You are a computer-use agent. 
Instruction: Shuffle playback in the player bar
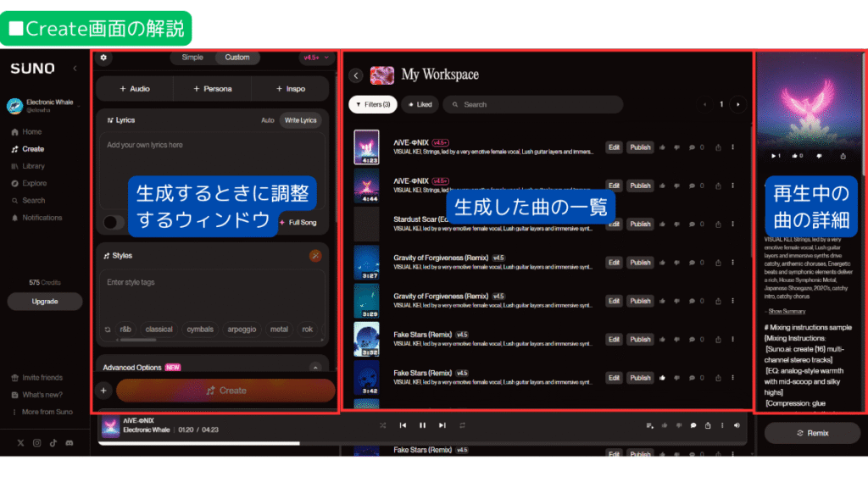click(x=382, y=425)
